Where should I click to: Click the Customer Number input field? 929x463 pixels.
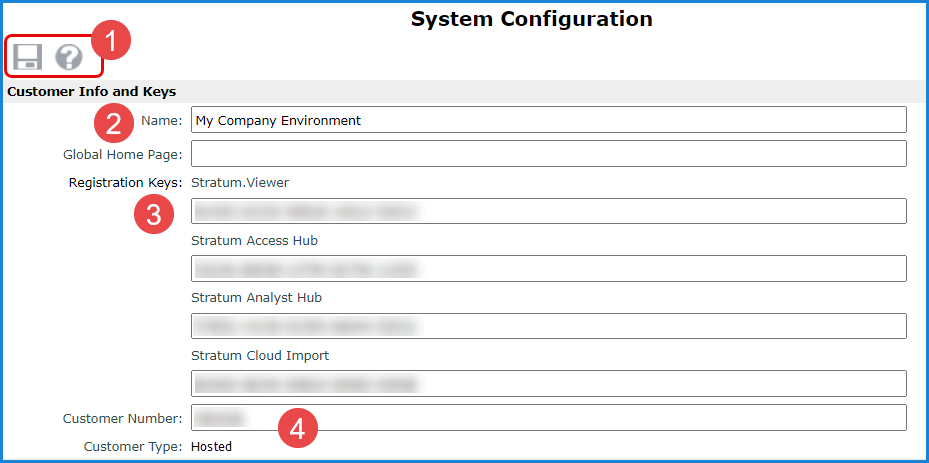tap(549, 417)
